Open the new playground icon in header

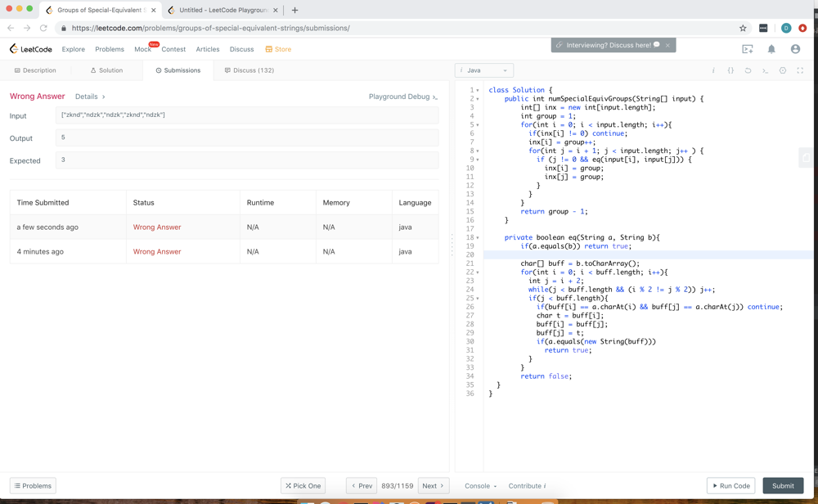(747, 49)
